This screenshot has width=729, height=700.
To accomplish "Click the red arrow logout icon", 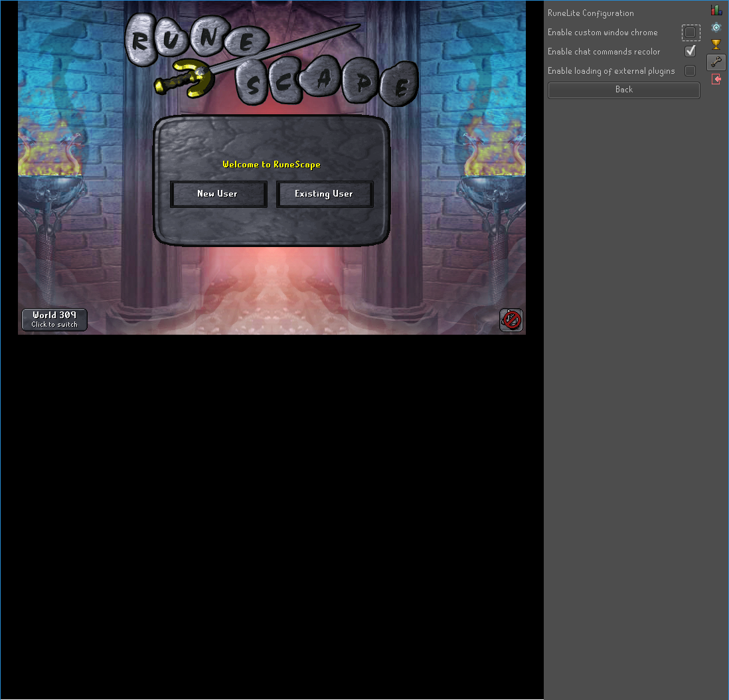I will 716,80.
